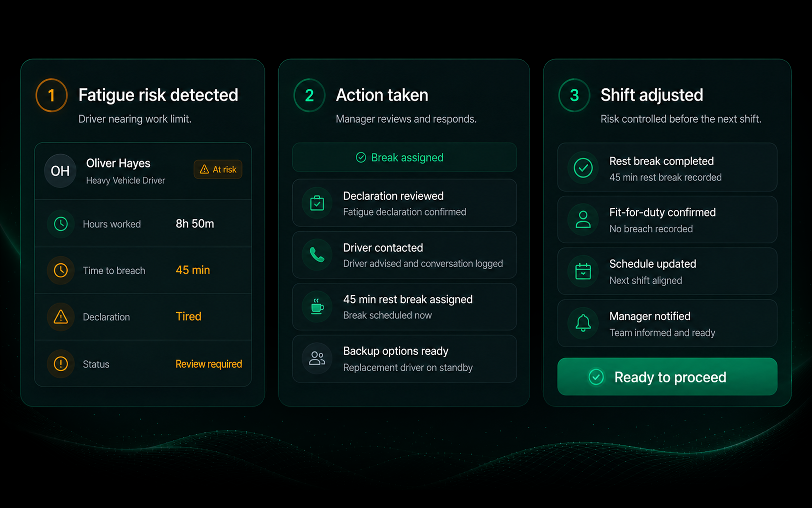Click the orange clock icon beside Time to breach
812x508 pixels.
click(x=61, y=270)
